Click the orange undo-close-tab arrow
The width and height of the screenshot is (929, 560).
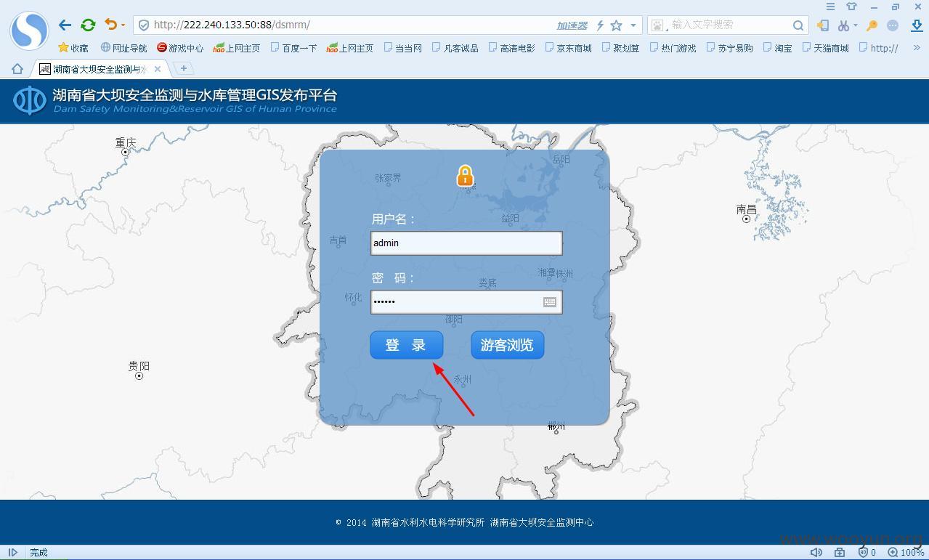[x=110, y=25]
